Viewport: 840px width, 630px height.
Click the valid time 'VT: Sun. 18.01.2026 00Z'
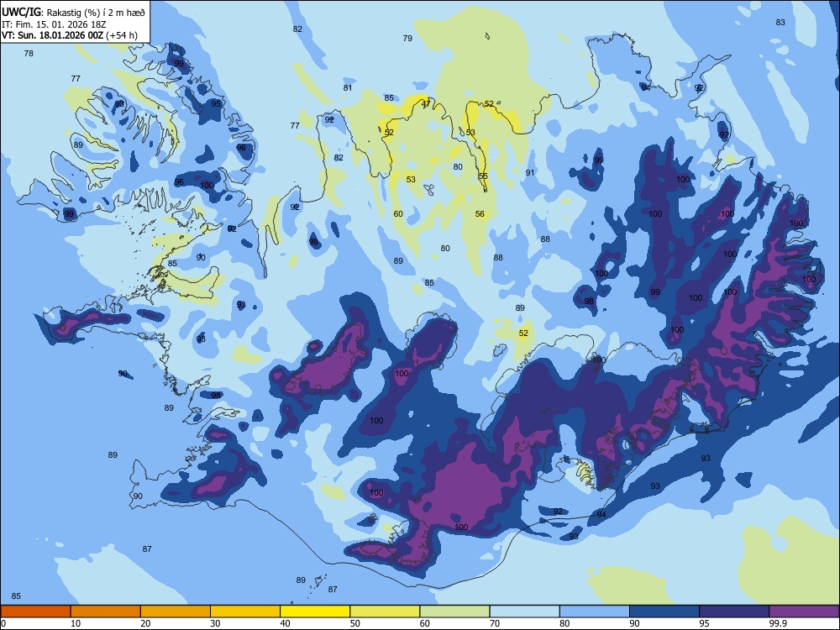click(x=53, y=35)
